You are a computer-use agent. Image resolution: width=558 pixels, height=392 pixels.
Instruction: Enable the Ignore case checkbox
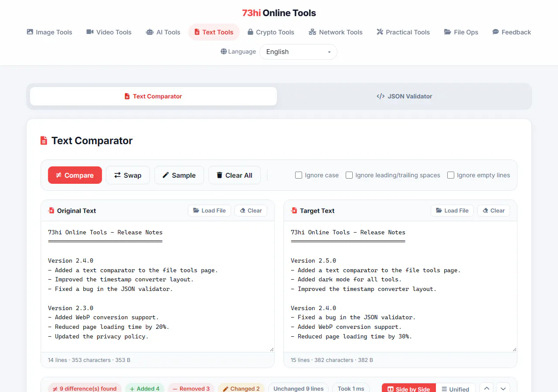299,175
